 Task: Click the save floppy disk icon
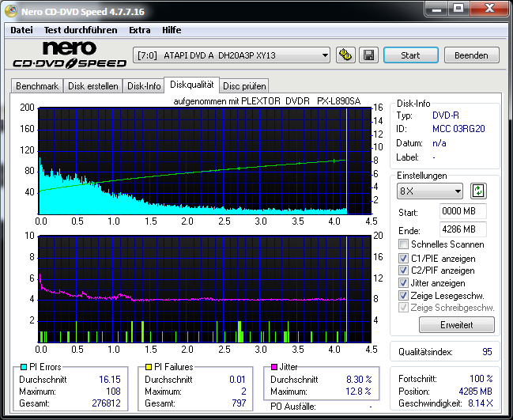[368, 55]
